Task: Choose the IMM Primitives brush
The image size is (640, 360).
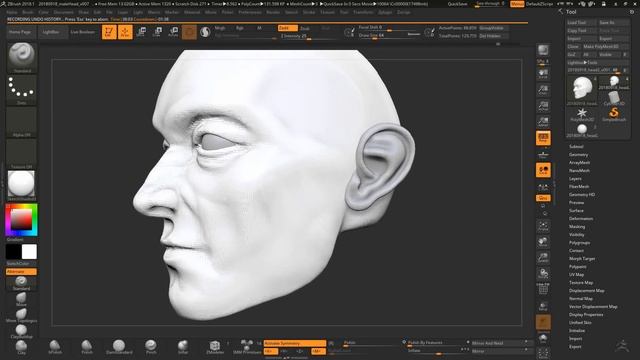Action: (x=247, y=347)
